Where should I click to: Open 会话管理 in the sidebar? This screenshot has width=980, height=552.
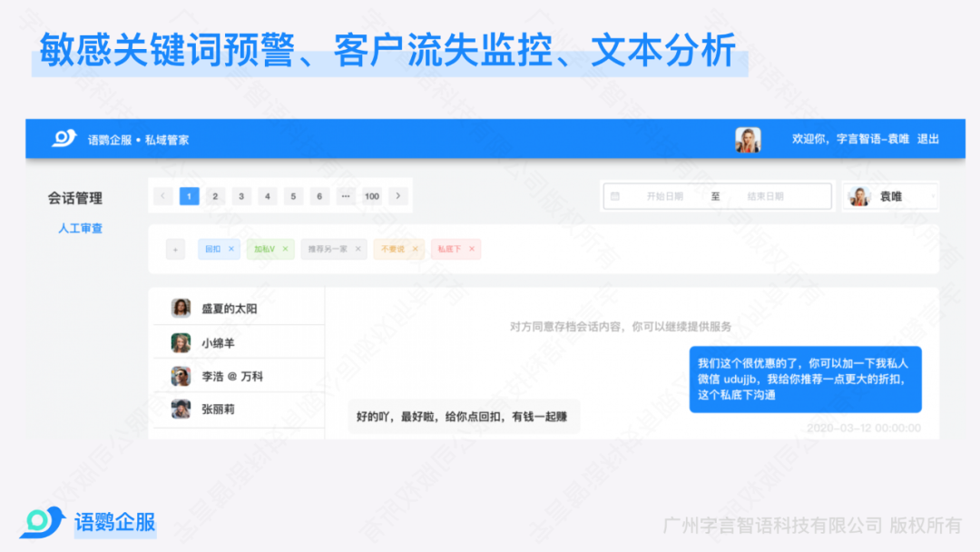coord(74,198)
